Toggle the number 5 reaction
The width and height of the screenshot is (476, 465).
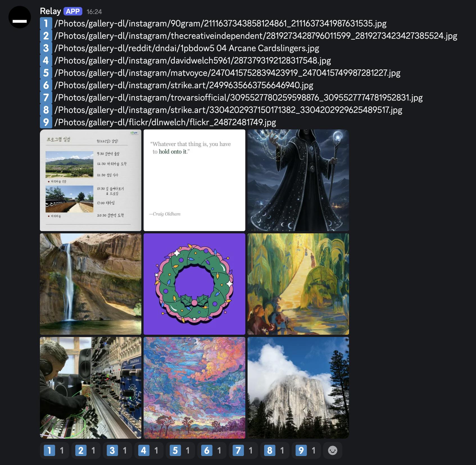180,450
